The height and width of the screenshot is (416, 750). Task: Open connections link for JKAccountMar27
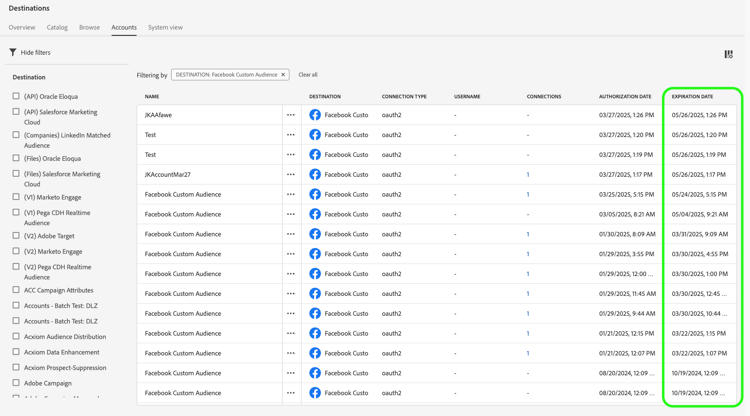[x=528, y=175]
